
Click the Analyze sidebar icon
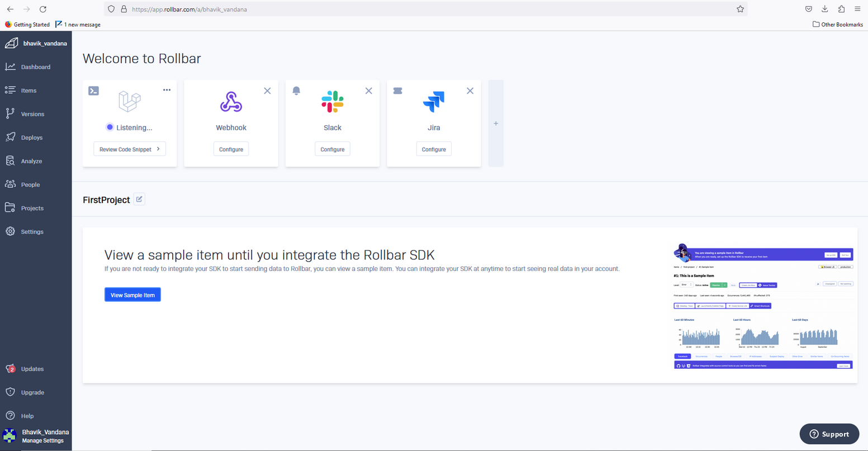point(10,161)
